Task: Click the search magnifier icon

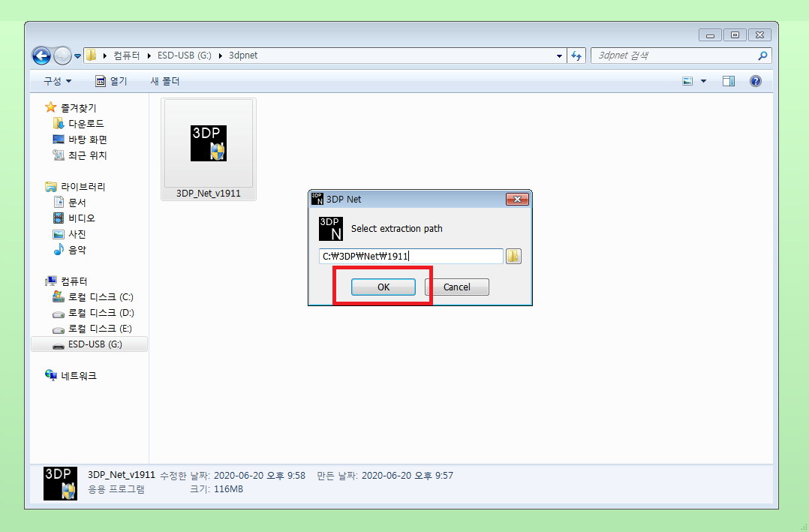Action: coord(762,56)
